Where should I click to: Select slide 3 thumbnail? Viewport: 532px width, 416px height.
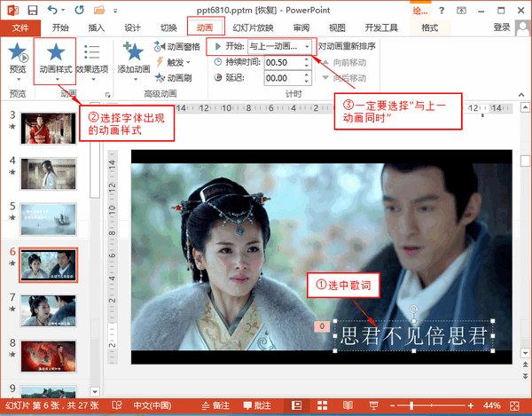pyautogui.click(x=48, y=129)
